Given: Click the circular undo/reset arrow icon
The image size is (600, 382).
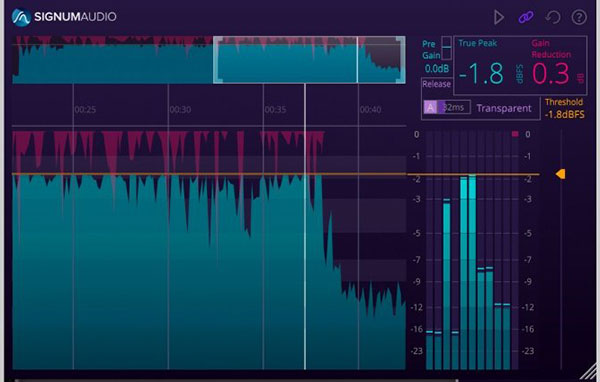Looking at the screenshot, I should point(553,17).
